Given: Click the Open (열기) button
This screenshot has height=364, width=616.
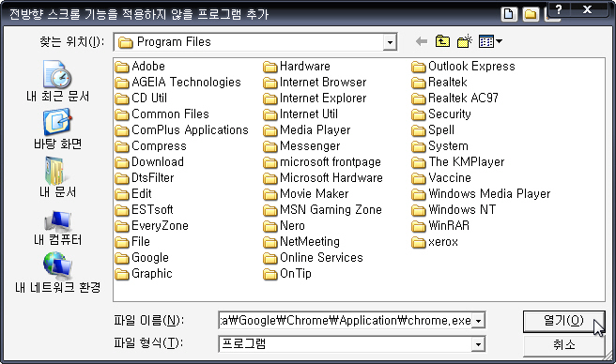Looking at the screenshot, I should click(x=563, y=321).
